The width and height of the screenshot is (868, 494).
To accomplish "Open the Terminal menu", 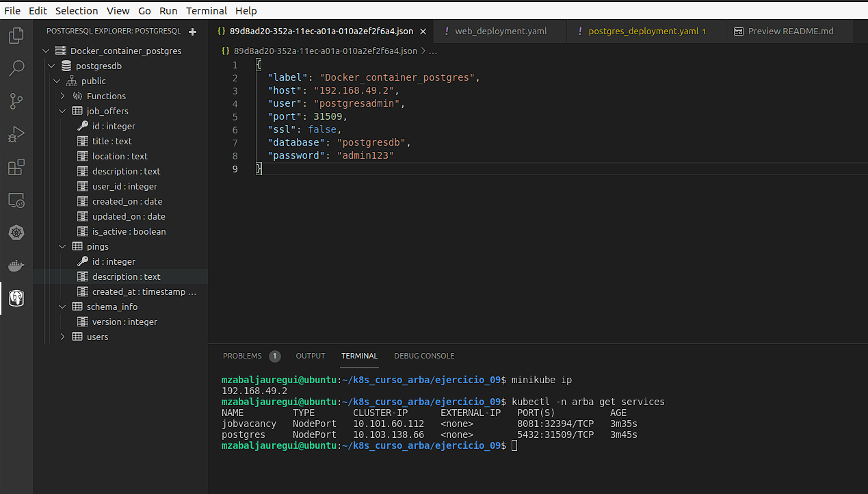I will click(x=206, y=10).
